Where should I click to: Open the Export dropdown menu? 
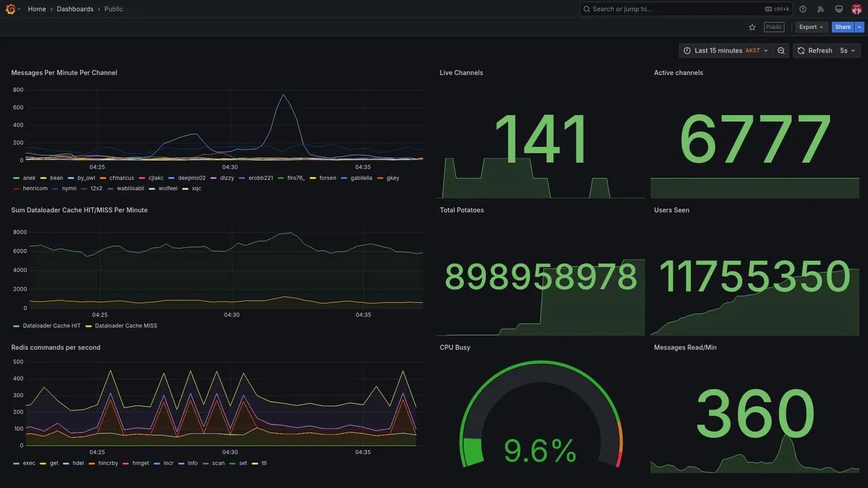click(811, 27)
